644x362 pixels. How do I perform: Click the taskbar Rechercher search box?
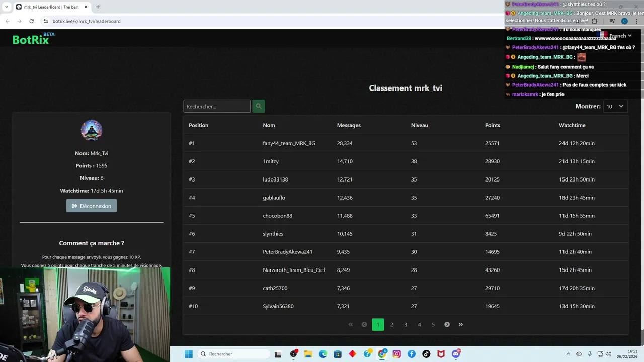(233, 354)
